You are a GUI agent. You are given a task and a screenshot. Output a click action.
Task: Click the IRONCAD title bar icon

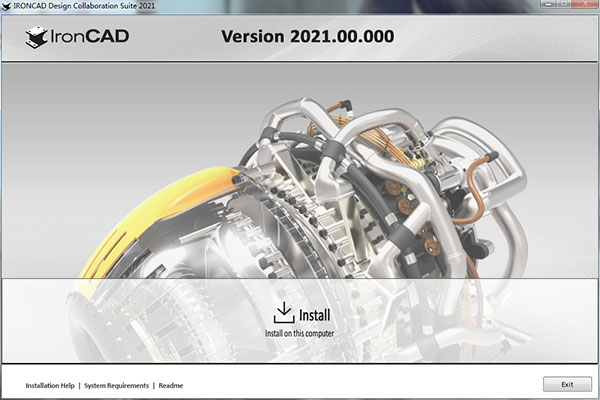(6, 6)
